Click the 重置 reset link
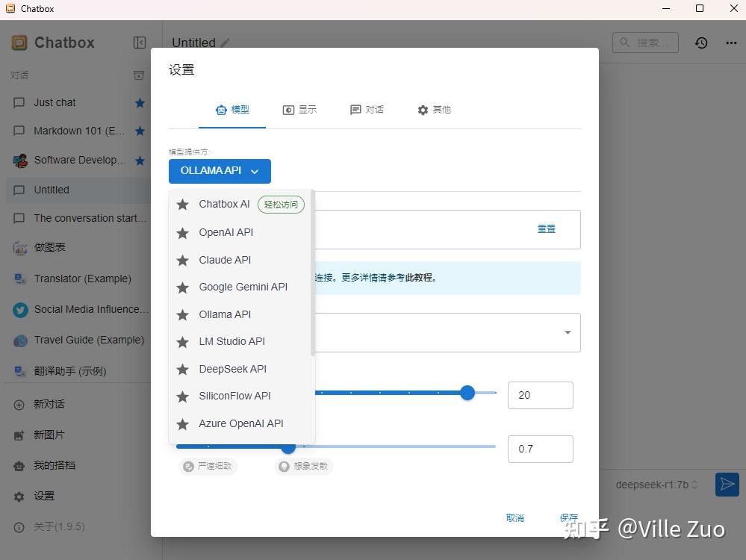746x560 pixels. pyautogui.click(x=546, y=228)
